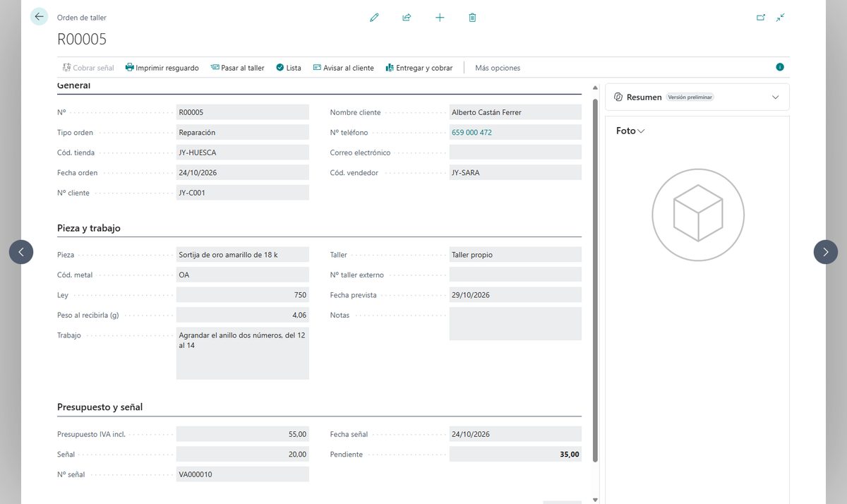Click the Trabajo text area
This screenshot has width=847, height=504.
pos(243,354)
